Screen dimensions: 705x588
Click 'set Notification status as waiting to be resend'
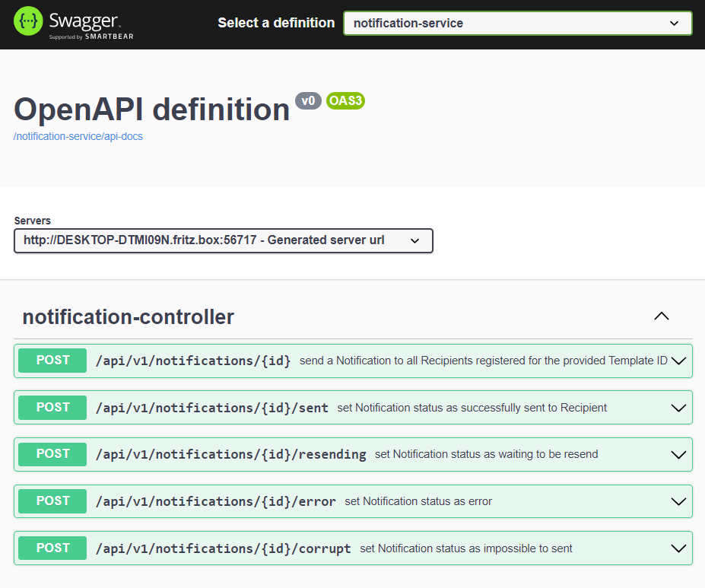[x=487, y=454]
